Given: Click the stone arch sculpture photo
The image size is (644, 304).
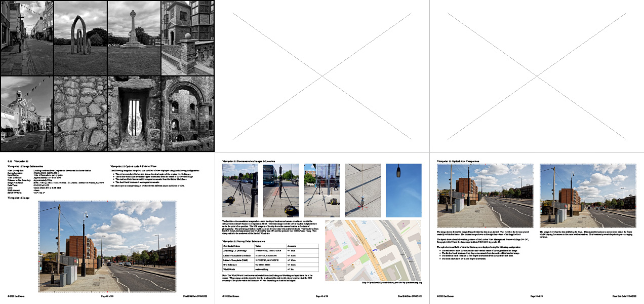Looking at the screenshot, I should pyautogui.click(x=80, y=38).
